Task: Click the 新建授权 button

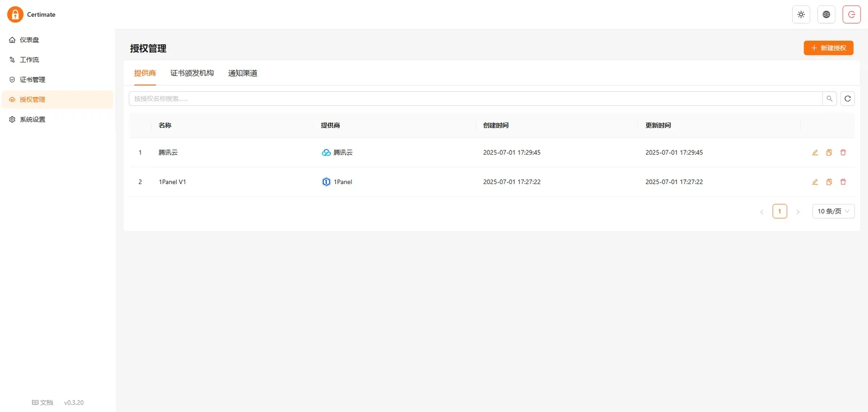Action: pos(828,48)
